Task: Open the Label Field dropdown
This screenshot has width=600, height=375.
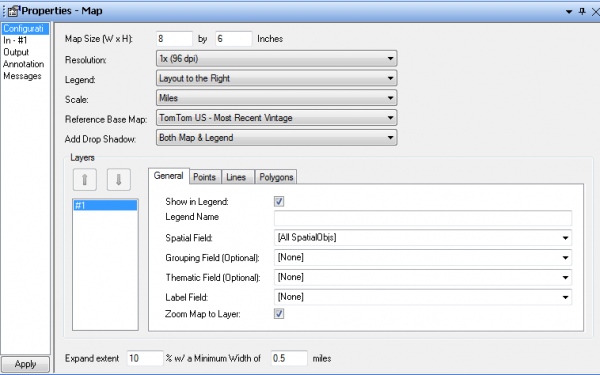Action: click(423, 297)
